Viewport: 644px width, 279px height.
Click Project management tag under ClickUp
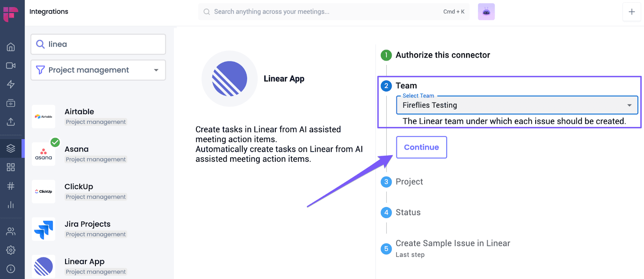(x=96, y=197)
